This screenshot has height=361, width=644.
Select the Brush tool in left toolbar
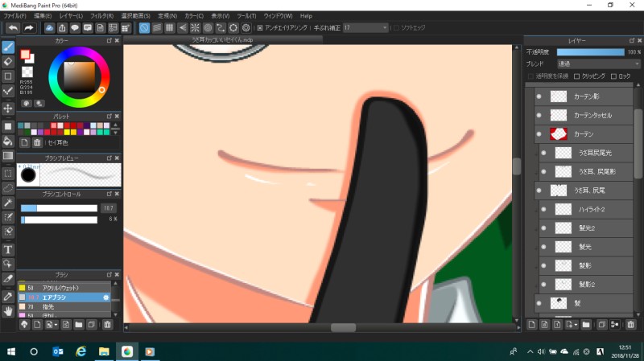[x=8, y=47]
